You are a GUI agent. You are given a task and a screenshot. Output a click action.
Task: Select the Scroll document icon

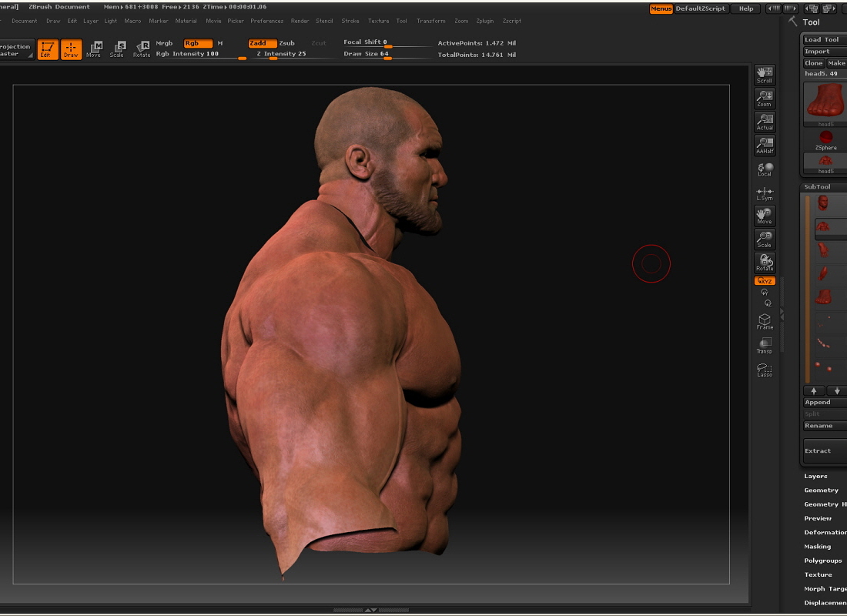[x=764, y=73]
